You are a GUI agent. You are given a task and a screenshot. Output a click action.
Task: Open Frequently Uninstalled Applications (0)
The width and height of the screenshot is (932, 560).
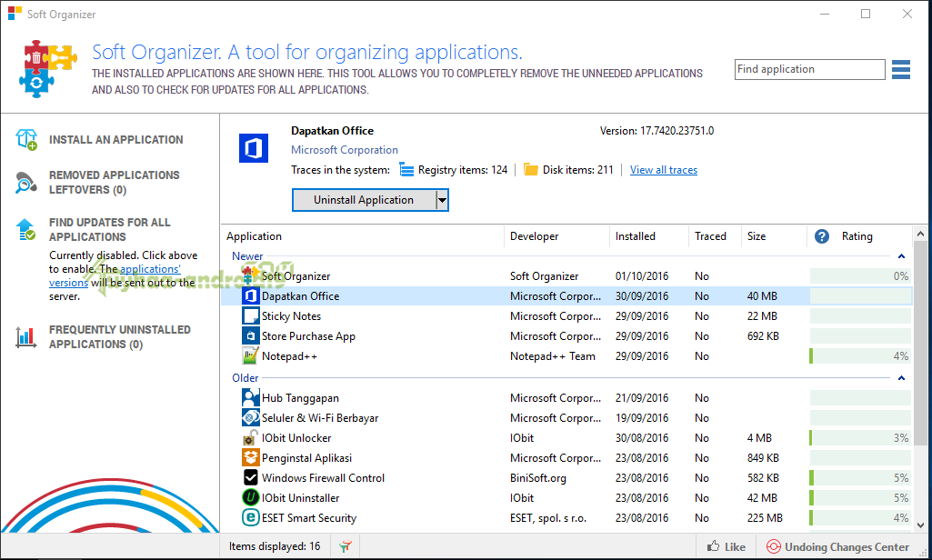click(119, 337)
